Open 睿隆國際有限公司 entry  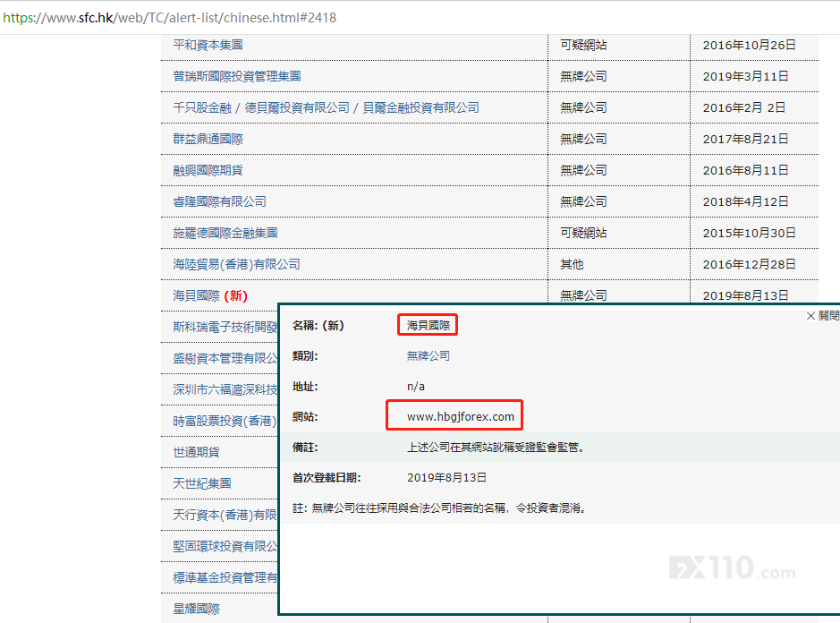(x=219, y=201)
